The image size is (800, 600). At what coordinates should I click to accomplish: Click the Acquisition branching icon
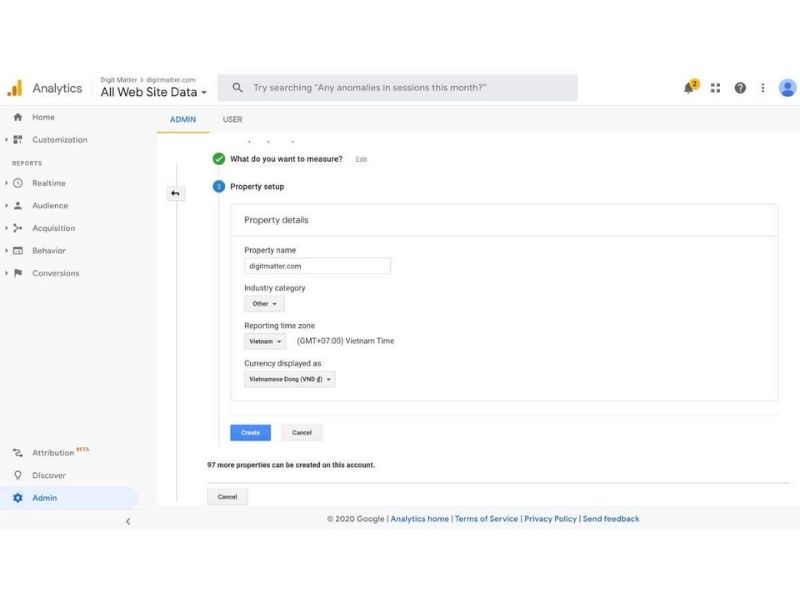point(18,228)
